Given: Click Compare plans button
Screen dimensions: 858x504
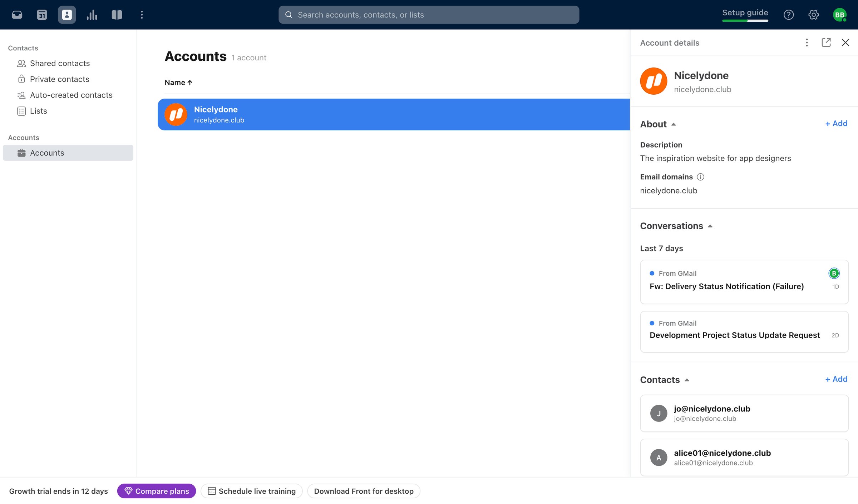Looking at the screenshot, I should coord(157,491).
